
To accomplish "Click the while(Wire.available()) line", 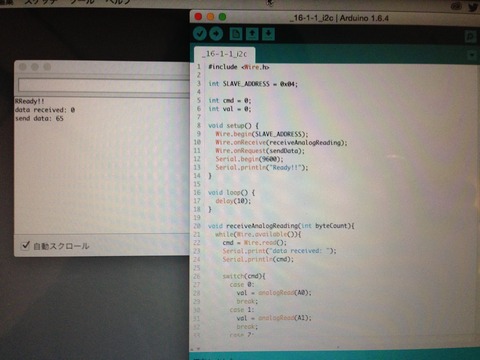I will [258, 234].
